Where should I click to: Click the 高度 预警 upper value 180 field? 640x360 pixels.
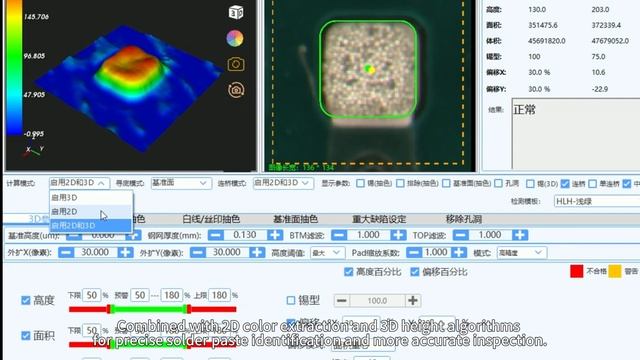point(172,295)
